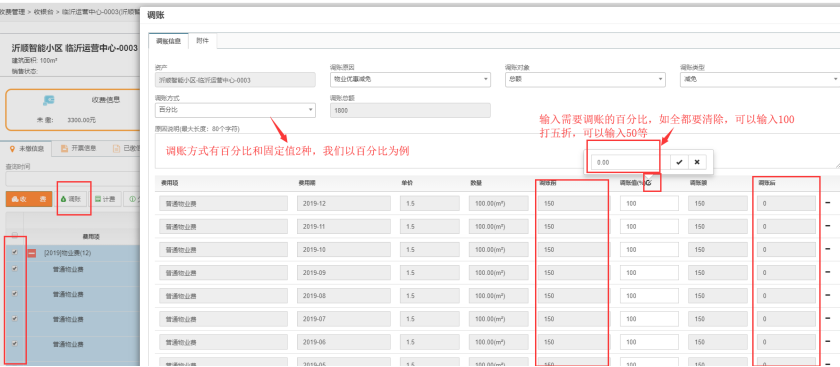
Task: Click the 单价 column header
Action: tap(407, 183)
